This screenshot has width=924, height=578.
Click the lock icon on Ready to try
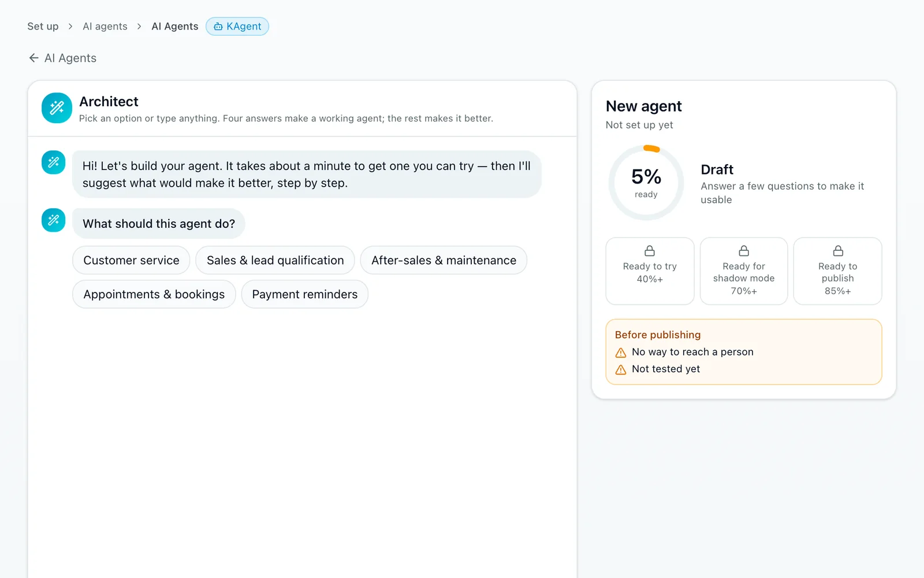point(650,251)
